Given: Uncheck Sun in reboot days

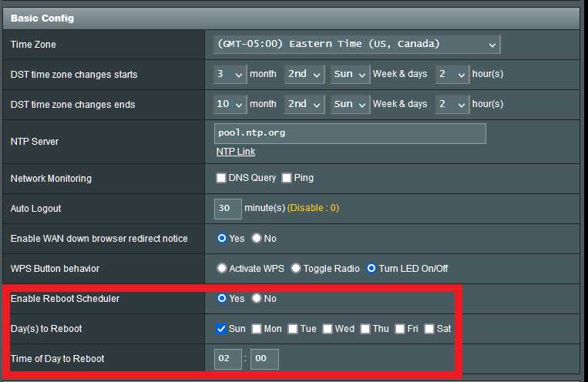Looking at the screenshot, I should [x=222, y=329].
